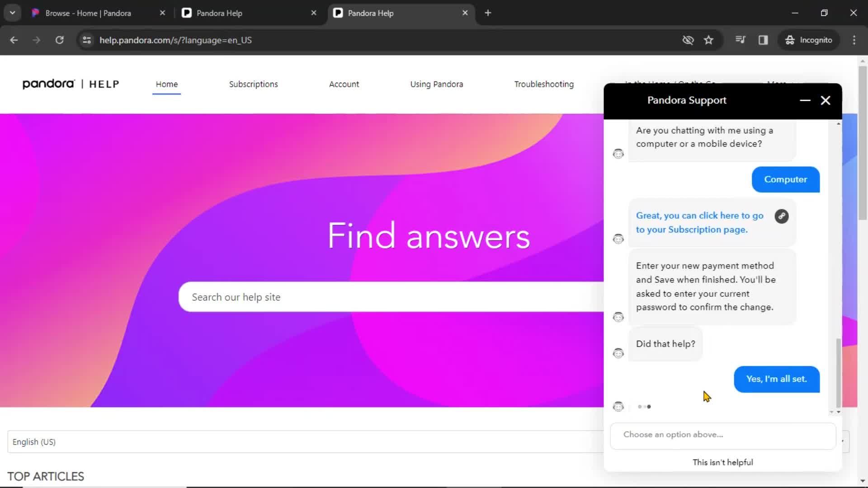The width and height of the screenshot is (868, 488).
Task: Close the Pandora Support chat panel
Action: [826, 100]
